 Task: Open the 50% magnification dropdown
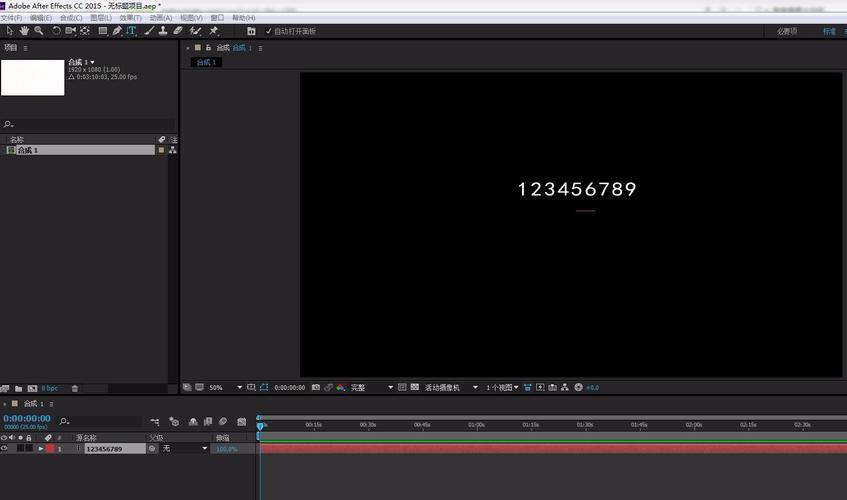pos(225,387)
